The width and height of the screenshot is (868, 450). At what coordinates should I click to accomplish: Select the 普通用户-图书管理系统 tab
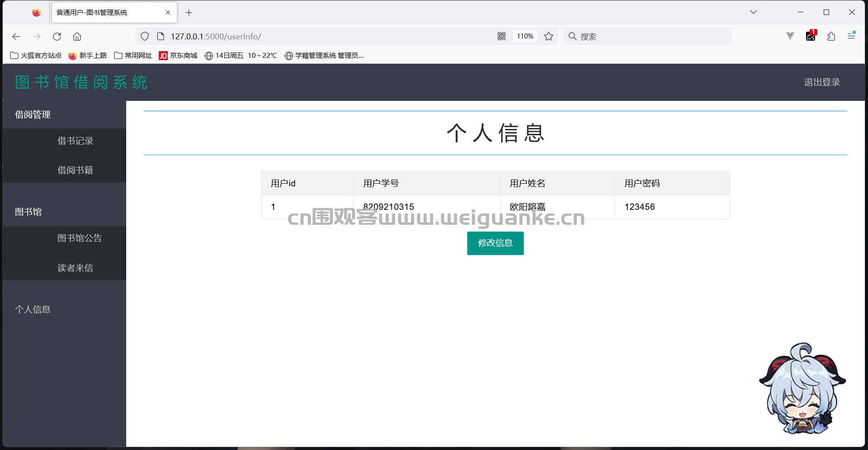tap(114, 13)
